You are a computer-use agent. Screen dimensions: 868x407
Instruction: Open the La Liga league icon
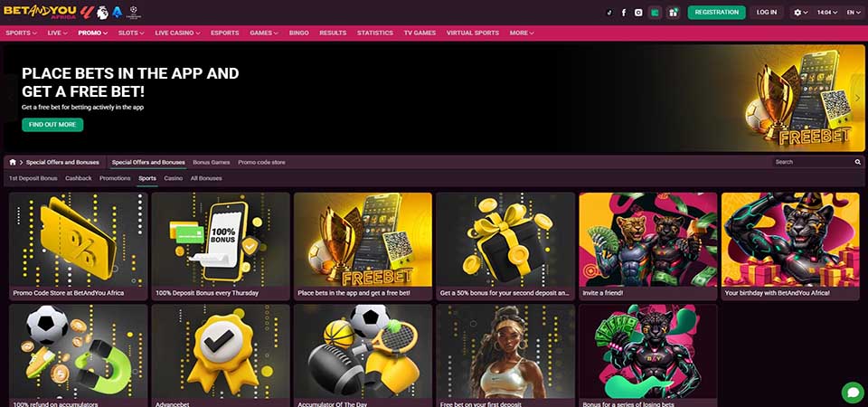coord(87,12)
